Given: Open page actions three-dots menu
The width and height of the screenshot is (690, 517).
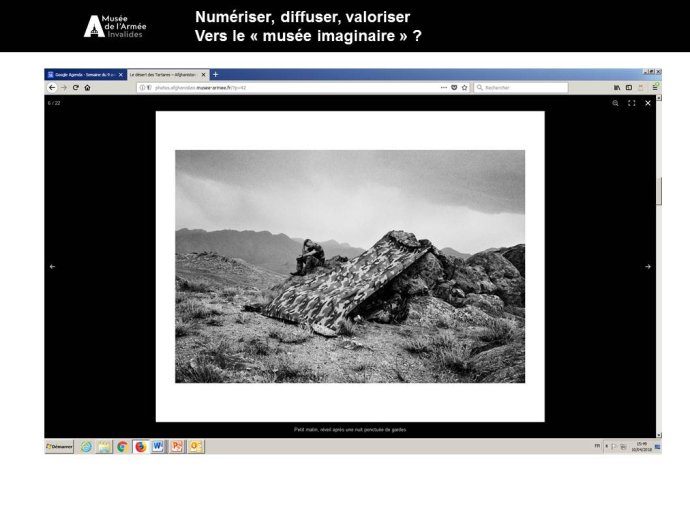Looking at the screenshot, I should coord(444,88).
